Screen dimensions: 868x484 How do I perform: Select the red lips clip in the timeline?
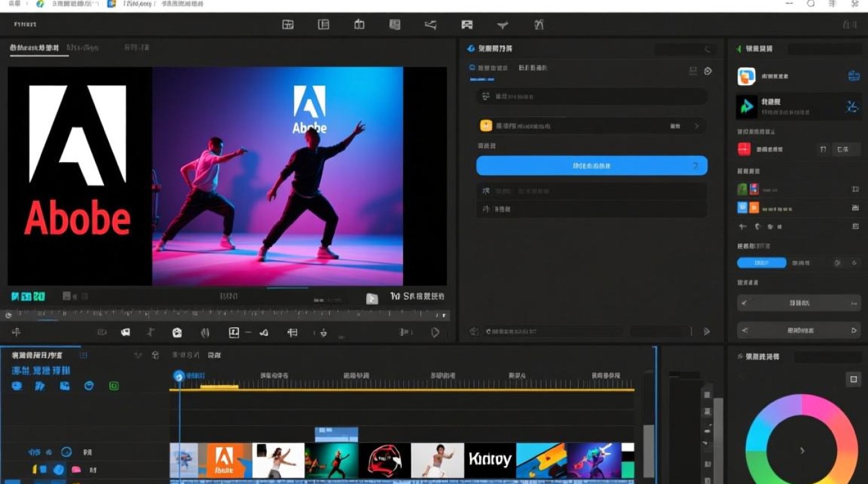(x=385, y=460)
